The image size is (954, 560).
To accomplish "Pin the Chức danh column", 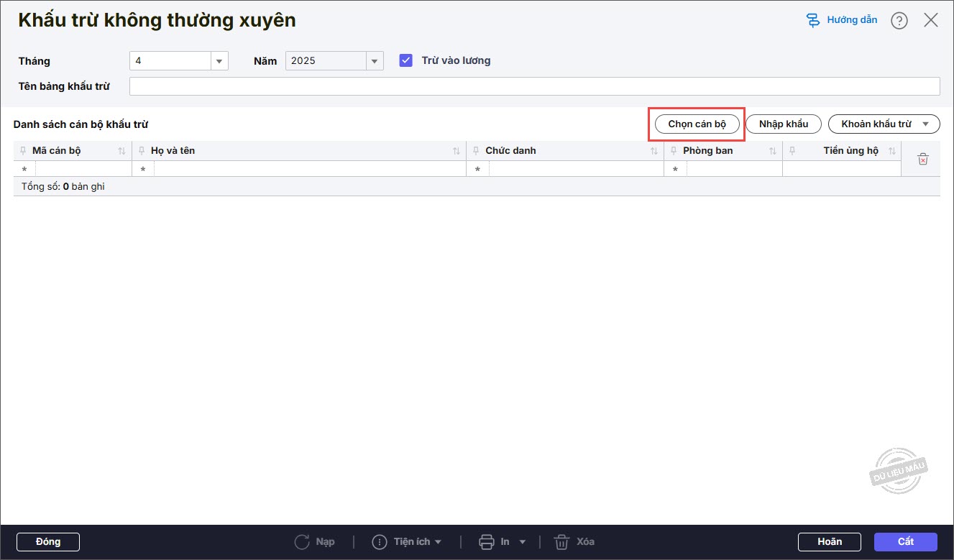I will 476,151.
